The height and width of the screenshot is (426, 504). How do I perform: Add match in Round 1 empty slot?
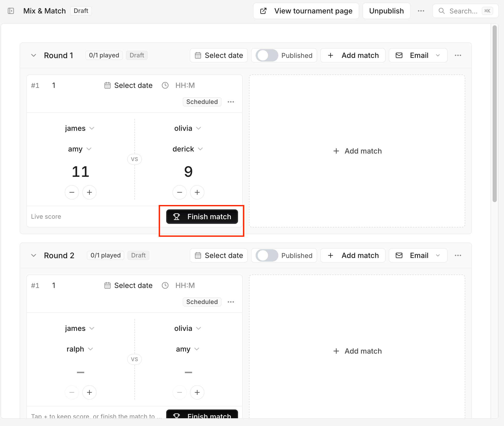[357, 151]
